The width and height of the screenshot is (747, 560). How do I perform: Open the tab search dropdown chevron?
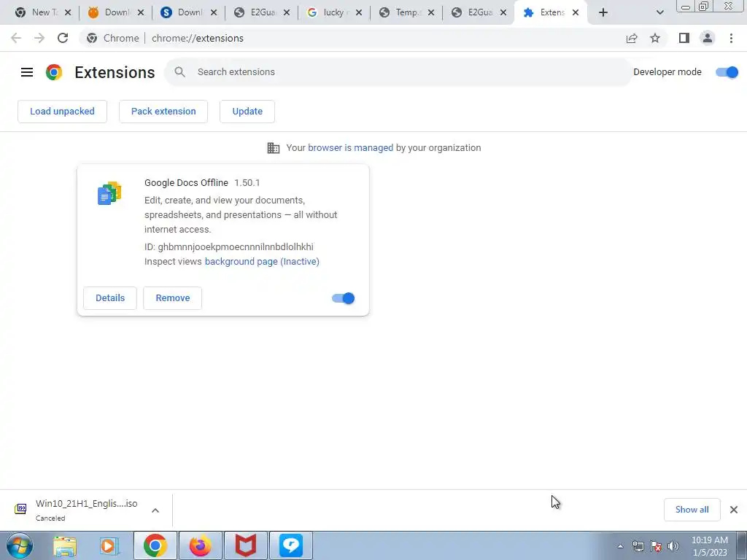pos(659,13)
